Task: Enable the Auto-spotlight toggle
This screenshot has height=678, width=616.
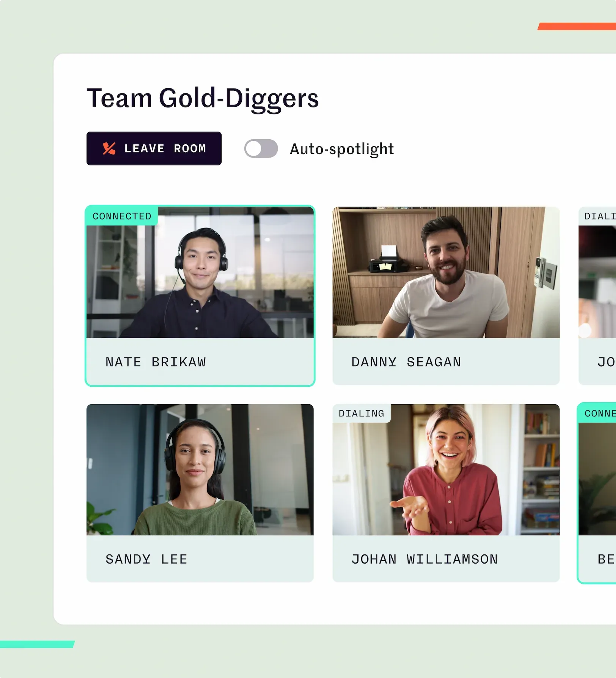Action: pos(261,148)
